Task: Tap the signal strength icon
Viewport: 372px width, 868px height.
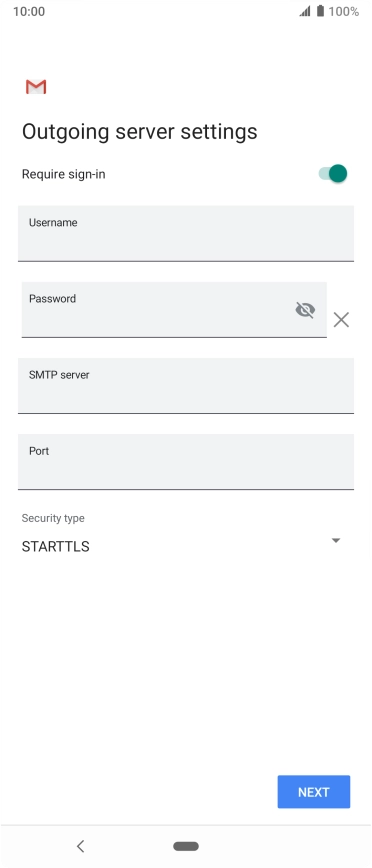Action: tap(305, 11)
